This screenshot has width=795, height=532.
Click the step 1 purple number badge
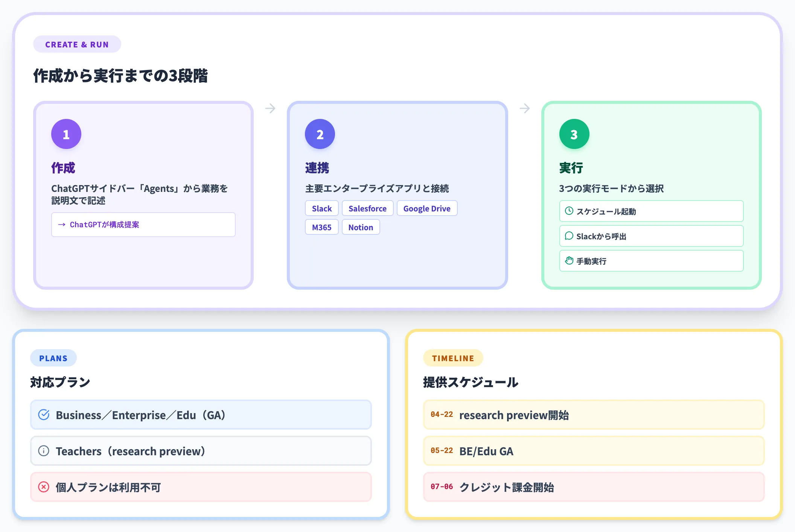[x=66, y=134]
